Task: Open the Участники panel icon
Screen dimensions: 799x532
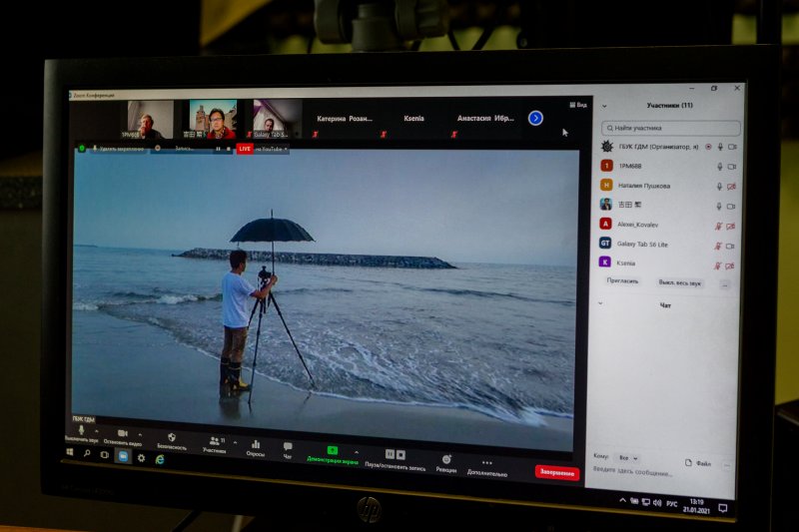Action: tap(215, 440)
